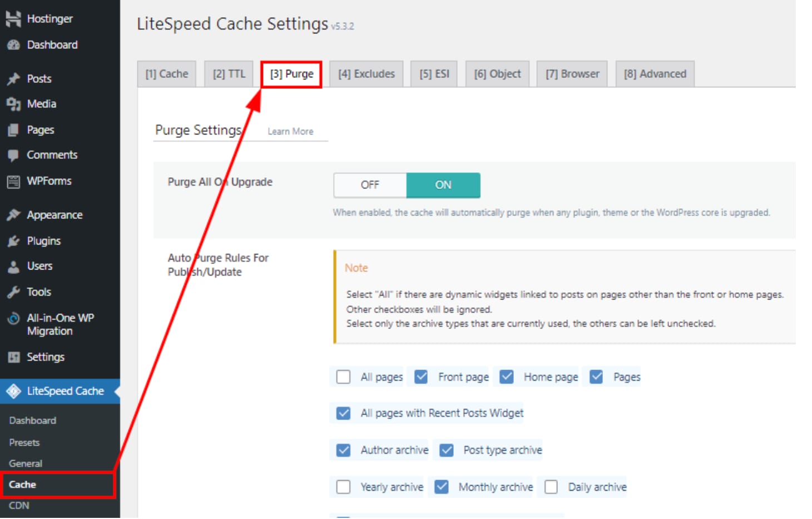Image resolution: width=812 pixels, height=519 pixels.
Task: Open the Posts section via pushpin icon
Action: [14, 78]
